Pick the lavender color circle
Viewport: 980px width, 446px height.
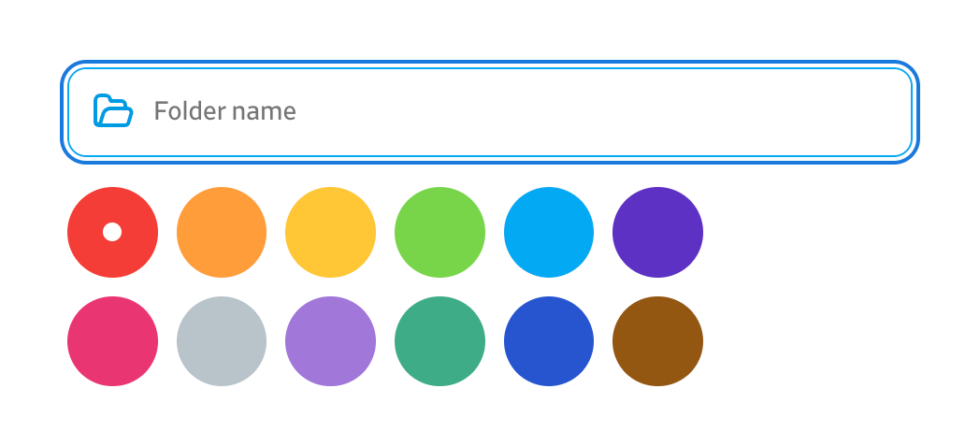click(x=330, y=341)
